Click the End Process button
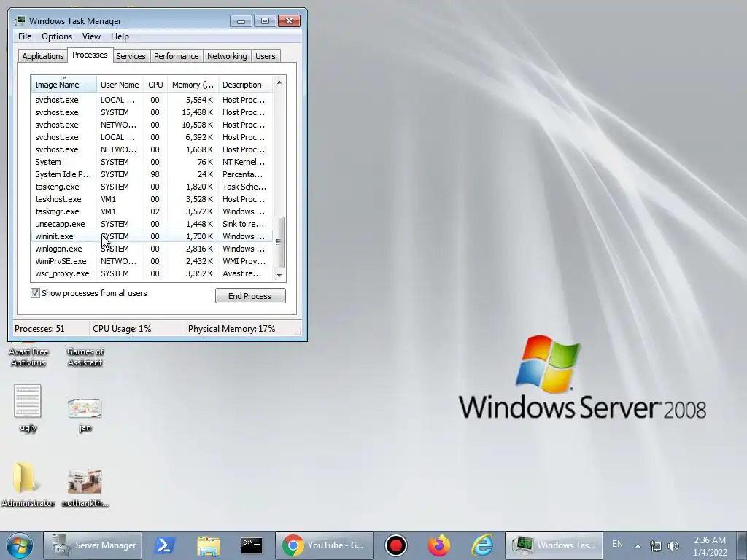 250,296
